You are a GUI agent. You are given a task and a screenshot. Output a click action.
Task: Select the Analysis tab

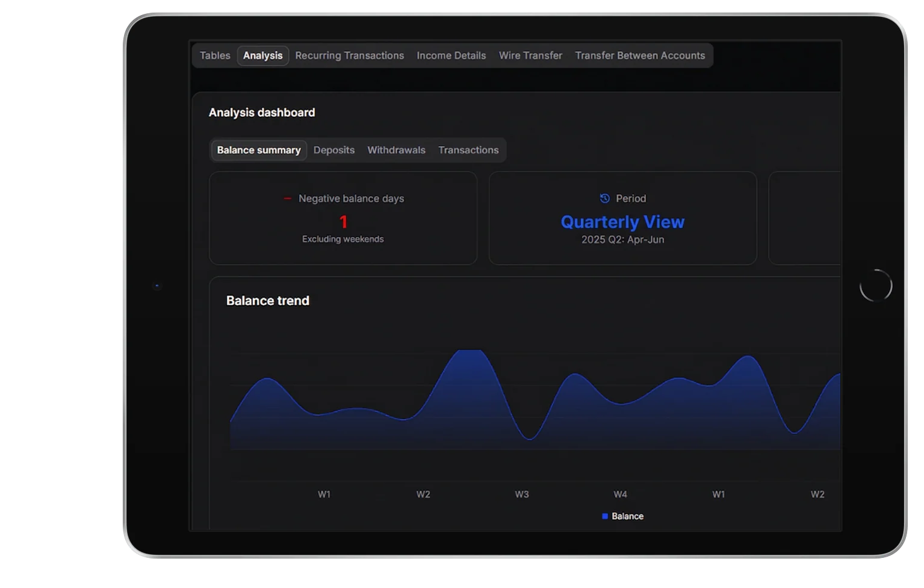coord(263,55)
